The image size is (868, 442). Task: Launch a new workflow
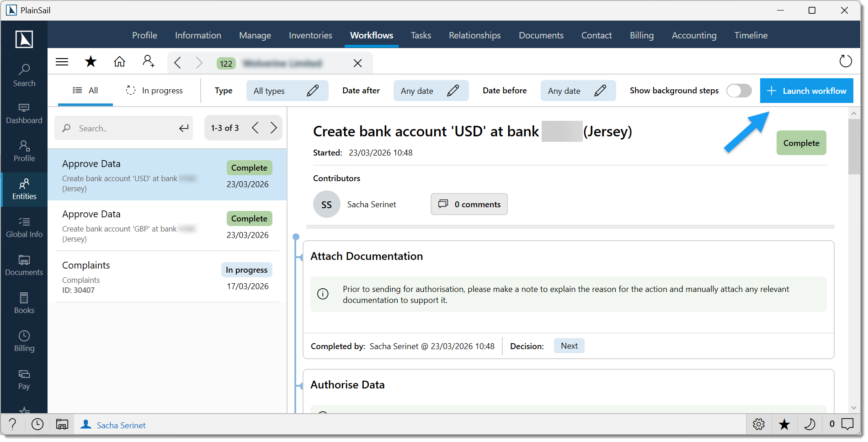(x=806, y=91)
